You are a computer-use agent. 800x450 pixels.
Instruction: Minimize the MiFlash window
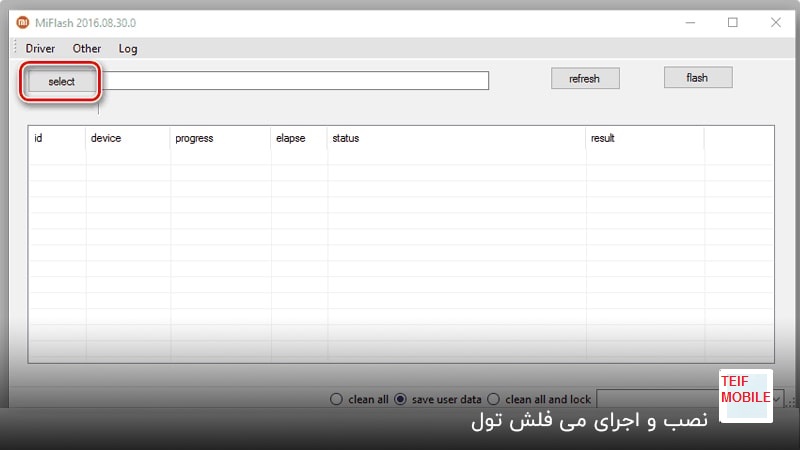pos(690,22)
